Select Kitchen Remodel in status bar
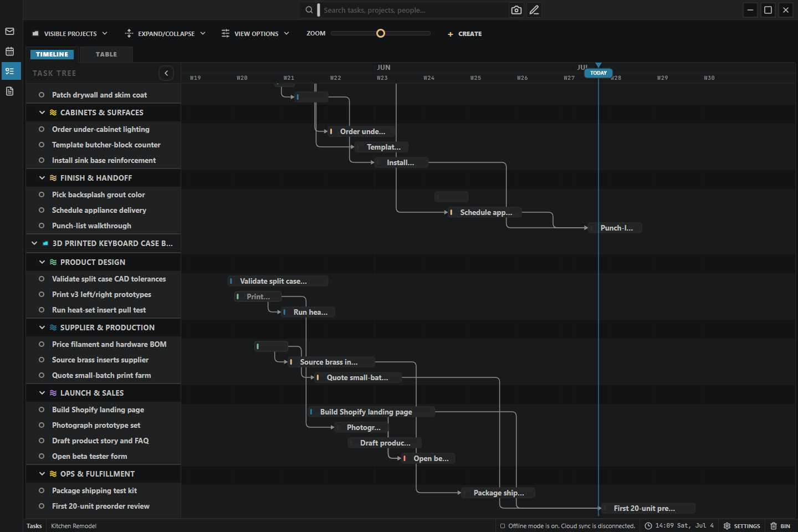The image size is (798, 532). (x=74, y=526)
